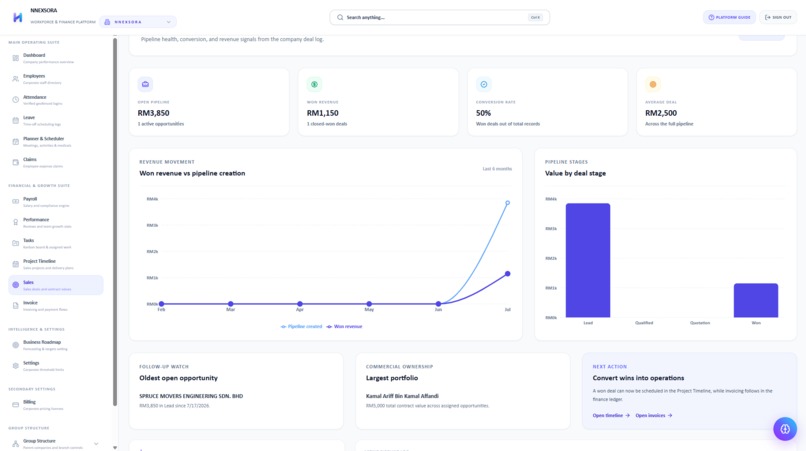Open the Platform Guide
The image size is (806, 451).
(x=729, y=17)
